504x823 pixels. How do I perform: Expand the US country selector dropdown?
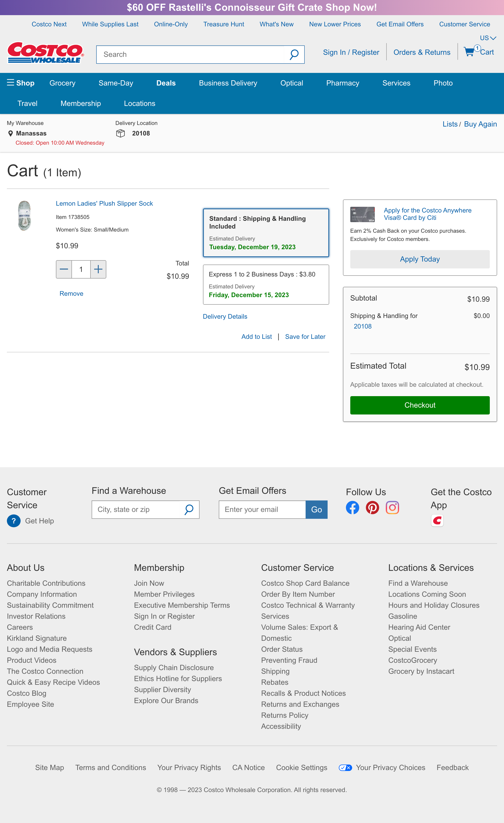coord(488,38)
